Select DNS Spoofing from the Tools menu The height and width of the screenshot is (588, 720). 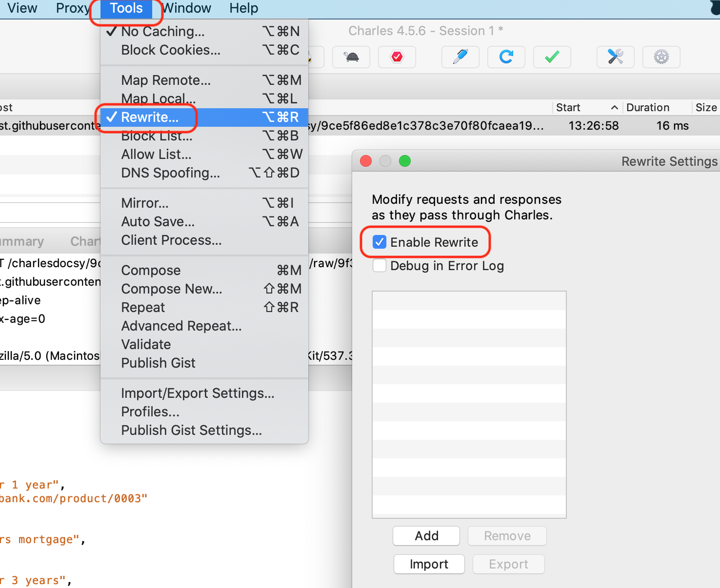pos(170,173)
